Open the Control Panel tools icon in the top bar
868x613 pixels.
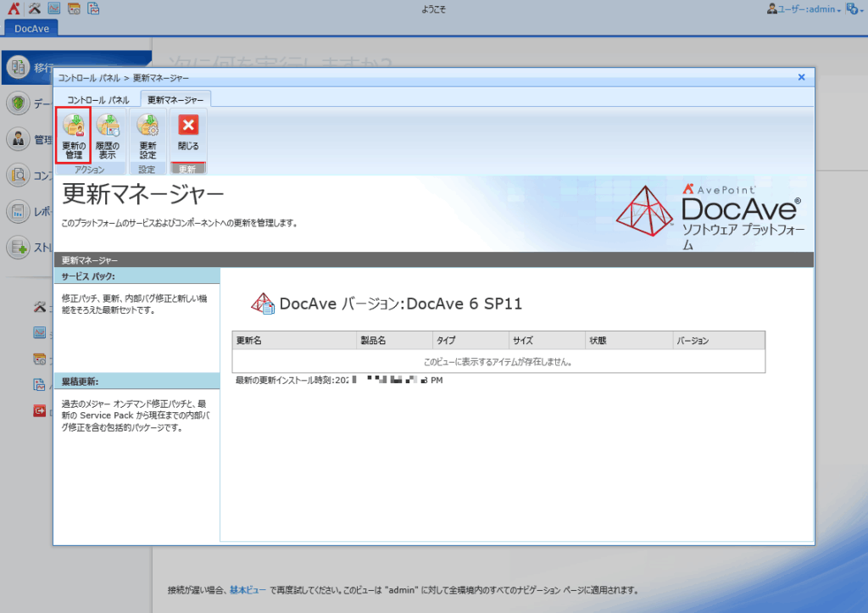point(34,8)
